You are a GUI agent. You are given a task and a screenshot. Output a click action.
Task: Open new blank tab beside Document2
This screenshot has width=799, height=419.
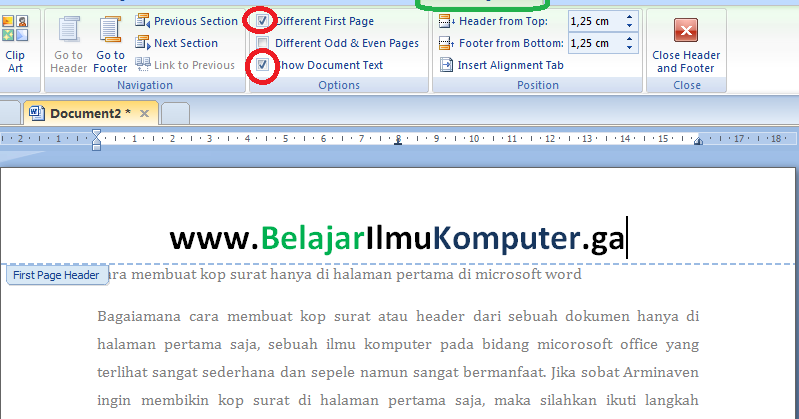click(176, 114)
